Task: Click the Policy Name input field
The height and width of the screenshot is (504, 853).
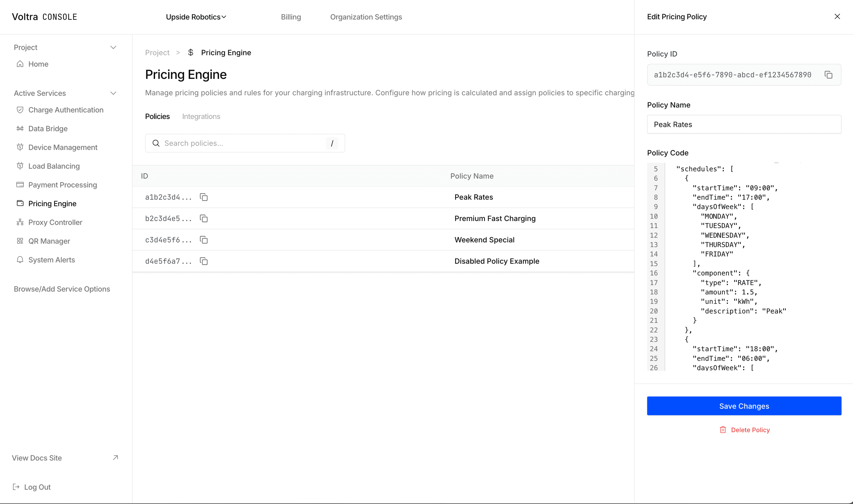Action: click(x=744, y=124)
